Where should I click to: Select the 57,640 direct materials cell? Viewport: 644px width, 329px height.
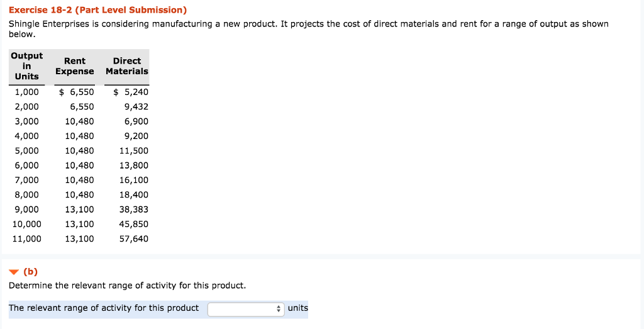(134, 239)
